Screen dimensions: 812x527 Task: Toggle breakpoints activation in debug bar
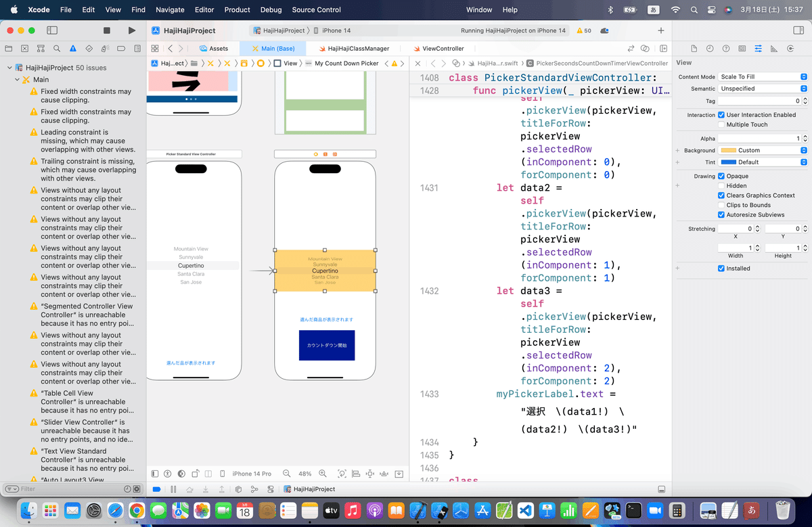(x=156, y=489)
